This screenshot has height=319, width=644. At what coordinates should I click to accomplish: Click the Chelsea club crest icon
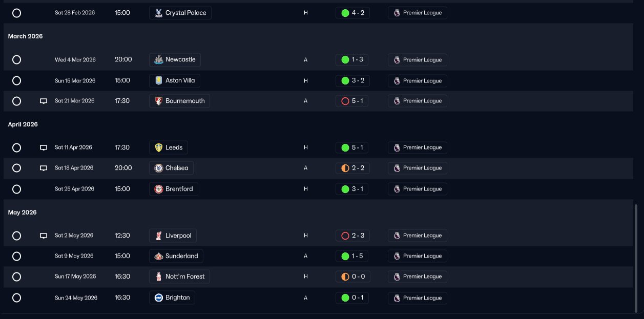[x=159, y=168]
